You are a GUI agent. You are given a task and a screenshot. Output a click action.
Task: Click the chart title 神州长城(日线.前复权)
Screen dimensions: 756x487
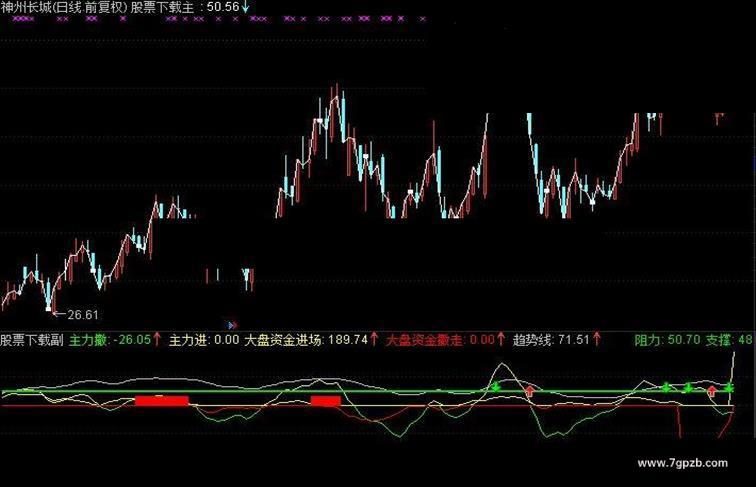(x=65, y=7)
